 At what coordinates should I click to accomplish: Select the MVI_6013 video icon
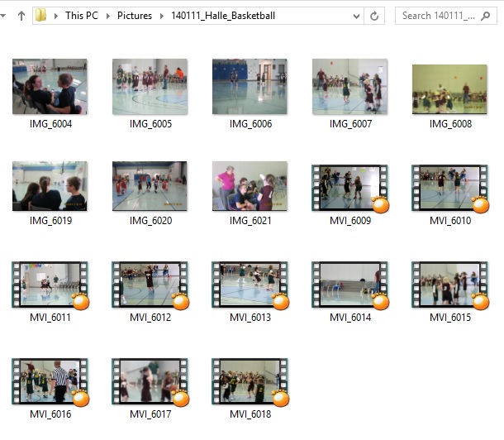(250, 285)
